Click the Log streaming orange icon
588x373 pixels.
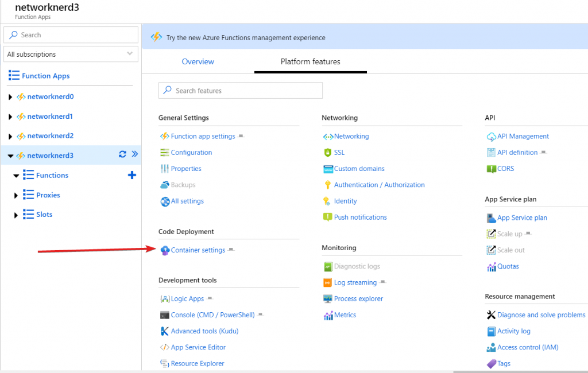[x=328, y=283]
